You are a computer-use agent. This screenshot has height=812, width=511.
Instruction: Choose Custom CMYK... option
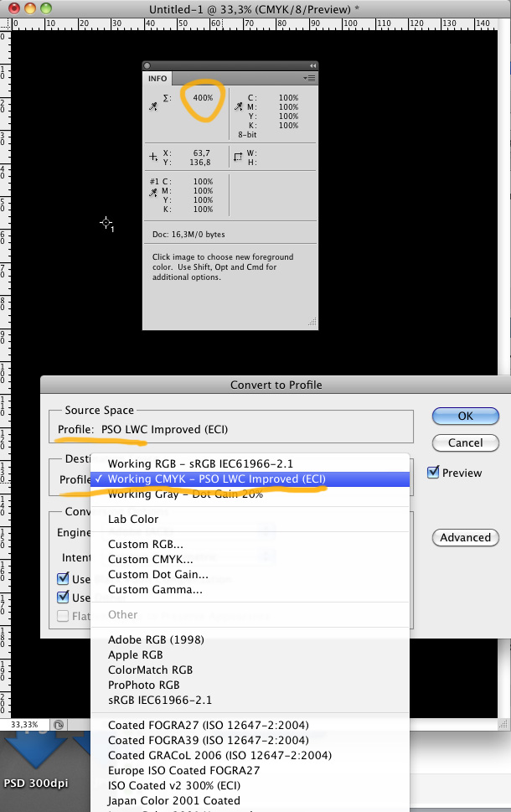250,559
